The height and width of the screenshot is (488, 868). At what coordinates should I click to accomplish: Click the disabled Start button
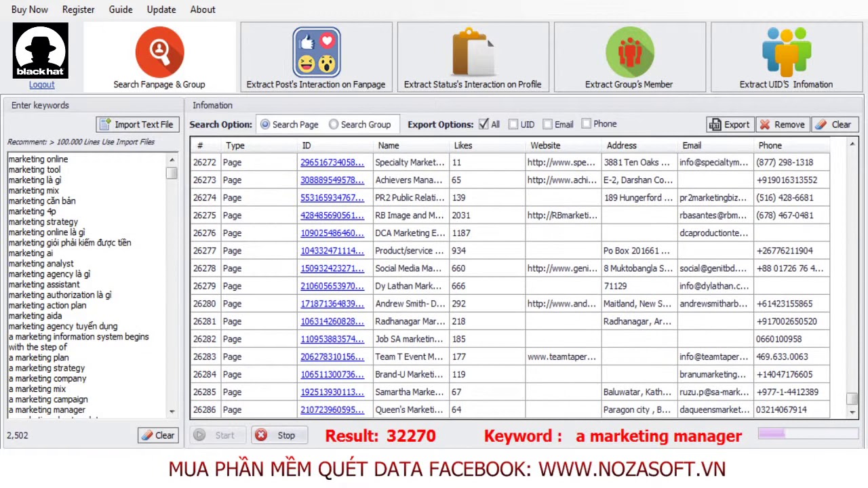(x=218, y=435)
